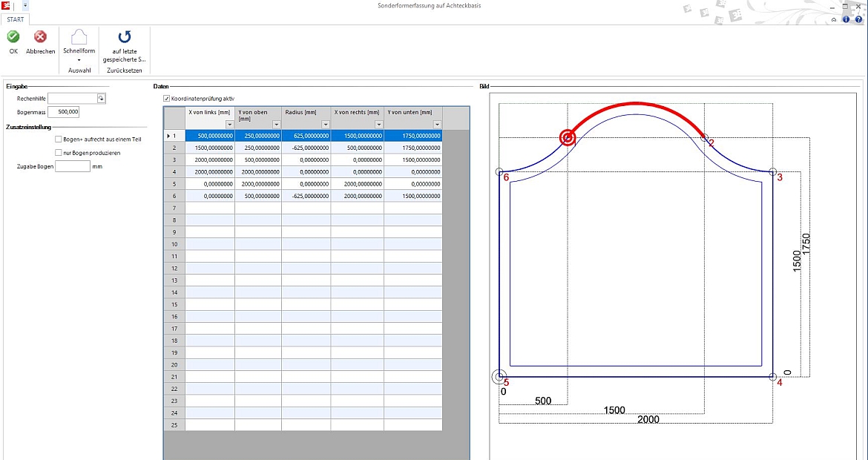Image resolution: width=868 pixels, height=460 pixels.
Task: Switch to the START ribbon tab
Action: (x=16, y=19)
